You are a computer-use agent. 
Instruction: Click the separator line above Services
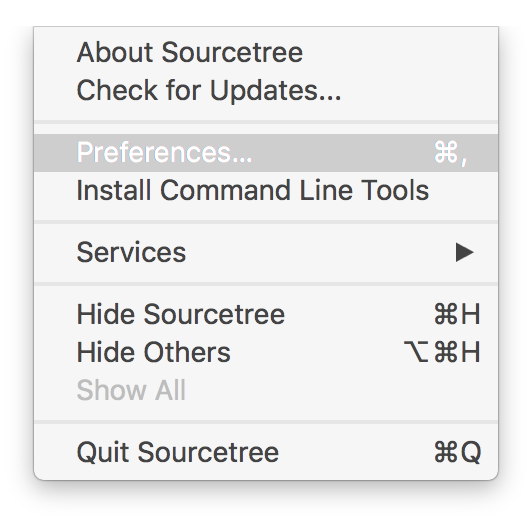pos(266,222)
